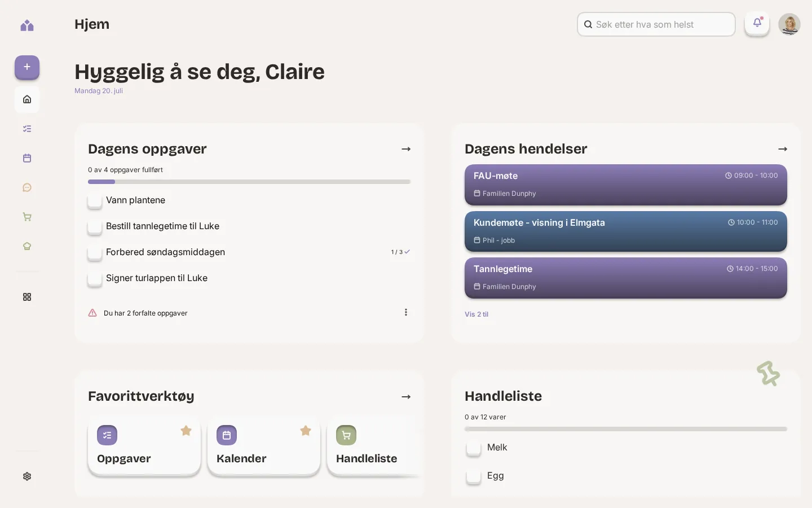Open the shopping cart sidebar icon

[x=27, y=217]
